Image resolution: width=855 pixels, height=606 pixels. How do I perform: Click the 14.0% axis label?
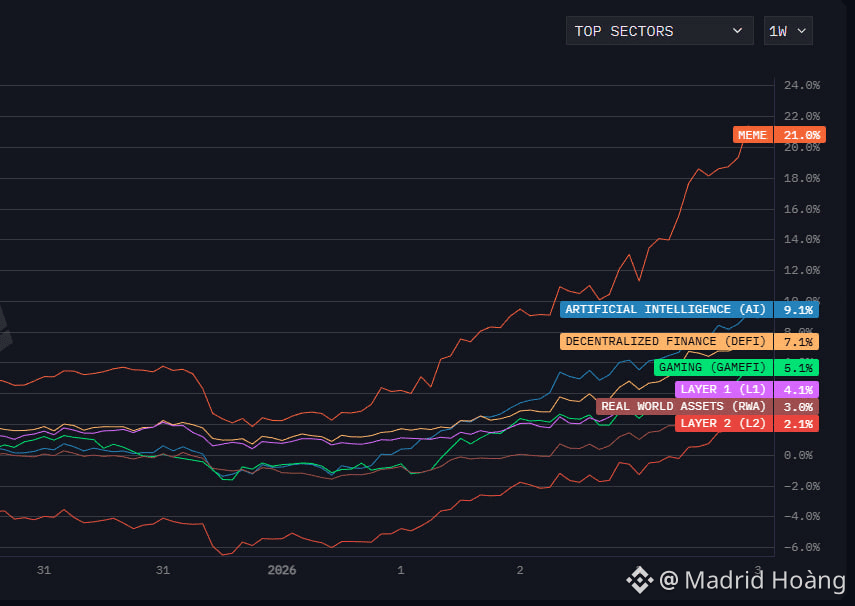pos(802,239)
